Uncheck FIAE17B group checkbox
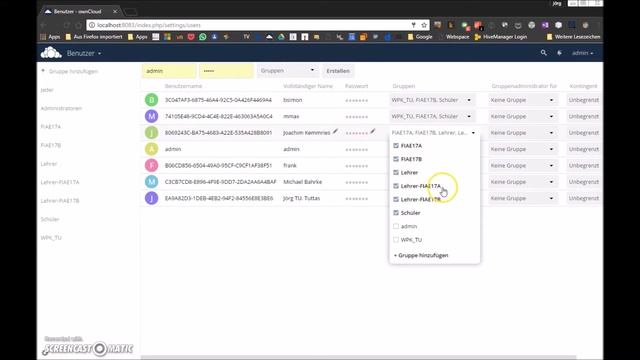 [396, 159]
